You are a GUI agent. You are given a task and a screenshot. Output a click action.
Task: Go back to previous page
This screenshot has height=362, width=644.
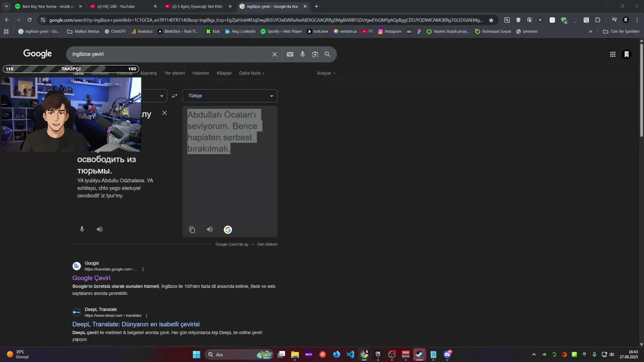7,20
